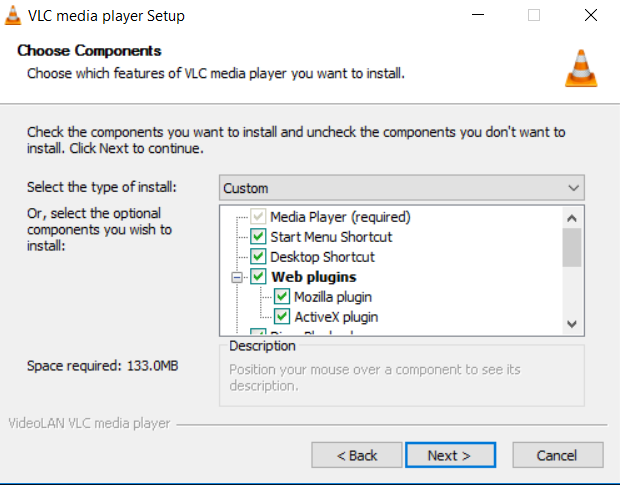This screenshot has width=620, height=485.
Task: Toggle the Web plugins checkbox
Action: pos(259,277)
